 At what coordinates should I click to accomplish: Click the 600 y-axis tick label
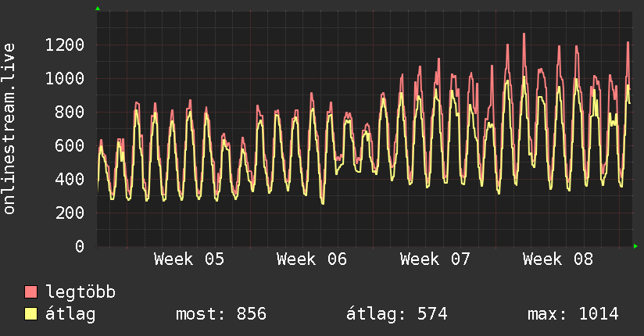(x=69, y=145)
